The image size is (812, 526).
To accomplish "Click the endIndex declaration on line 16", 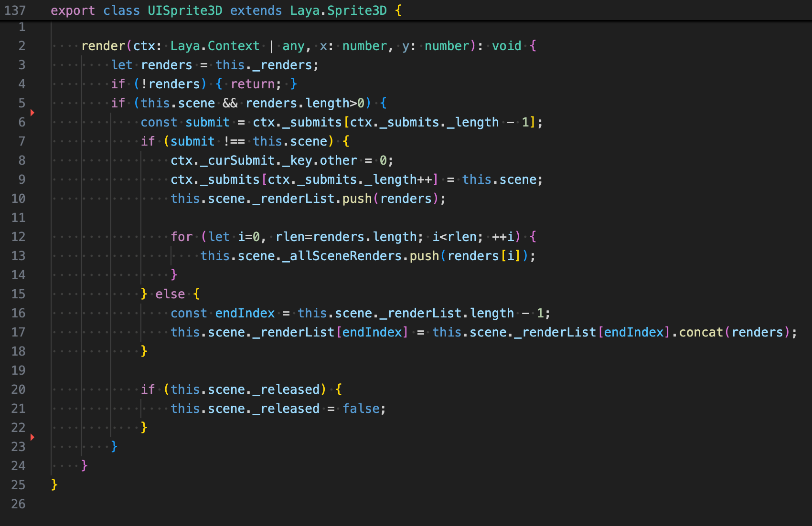I will [x=245, y=313].
